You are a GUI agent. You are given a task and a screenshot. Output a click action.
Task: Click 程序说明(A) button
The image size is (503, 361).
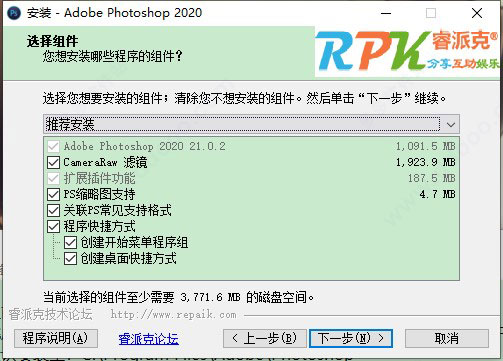56,338
